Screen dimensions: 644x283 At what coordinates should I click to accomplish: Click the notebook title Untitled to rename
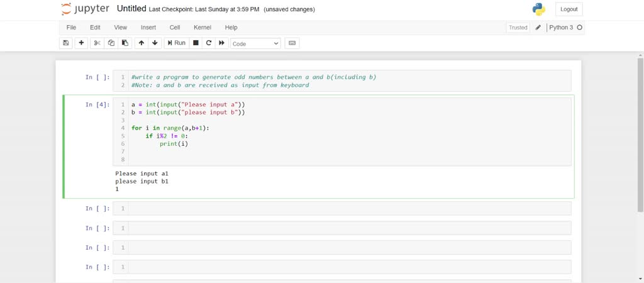pos(131,9)
